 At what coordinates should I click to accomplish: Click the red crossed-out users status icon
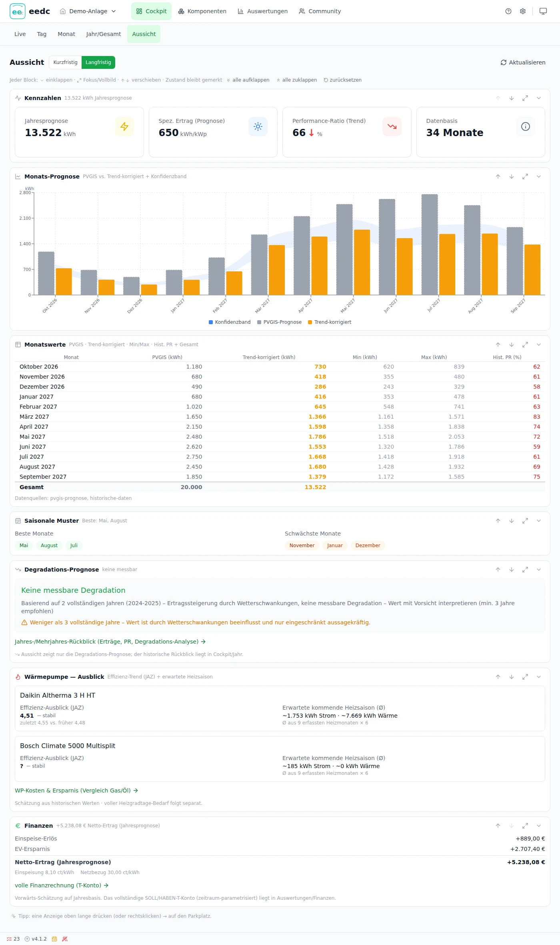coord(65,939)
